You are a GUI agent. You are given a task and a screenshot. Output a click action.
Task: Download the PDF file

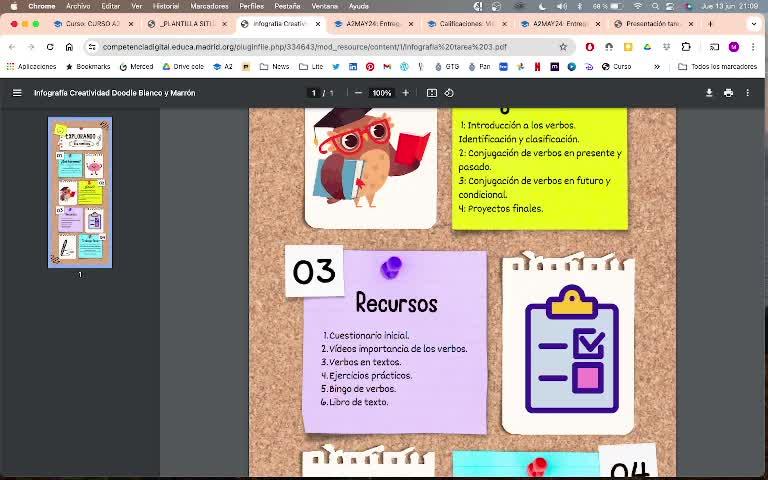click(x=709, y=93)
